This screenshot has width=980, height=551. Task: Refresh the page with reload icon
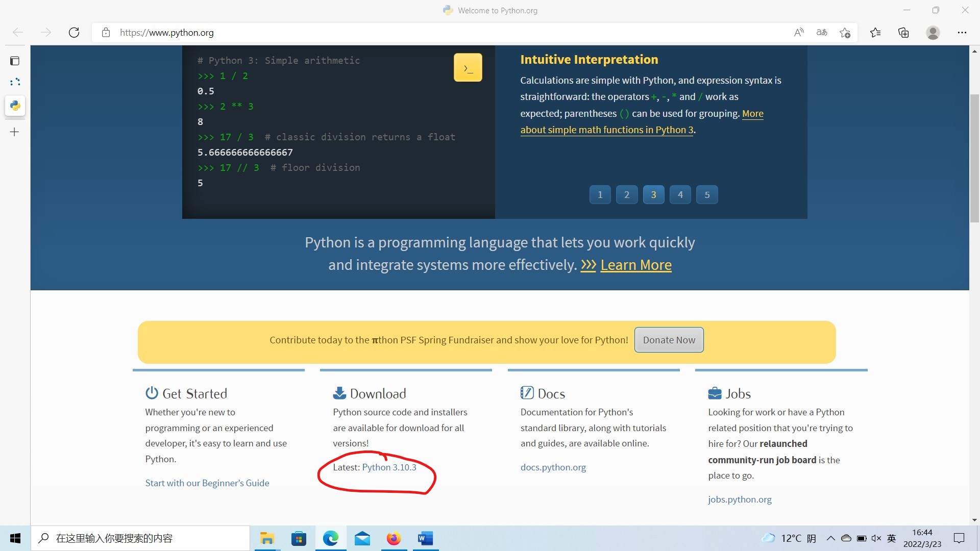tap(74, 33)
